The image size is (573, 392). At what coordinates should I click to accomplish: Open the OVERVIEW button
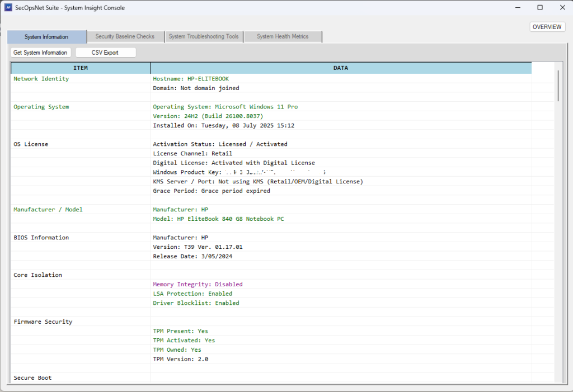pos(547,27)
